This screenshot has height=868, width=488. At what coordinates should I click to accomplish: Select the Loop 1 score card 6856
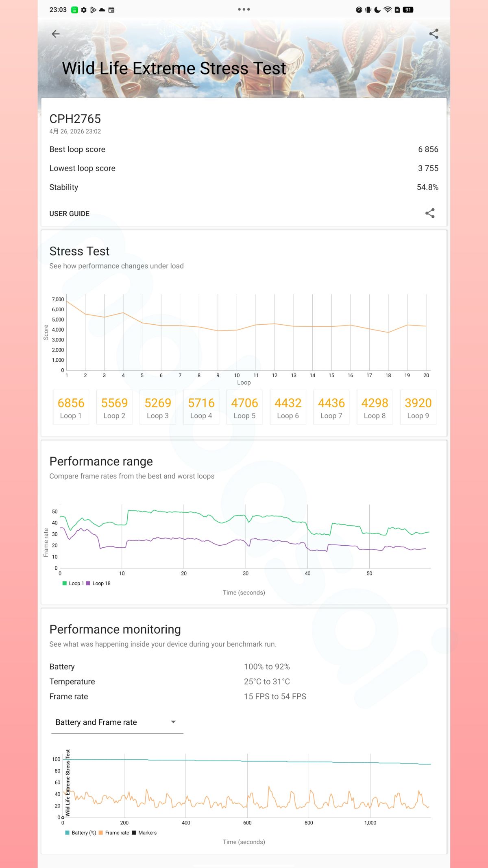(71, 408)
